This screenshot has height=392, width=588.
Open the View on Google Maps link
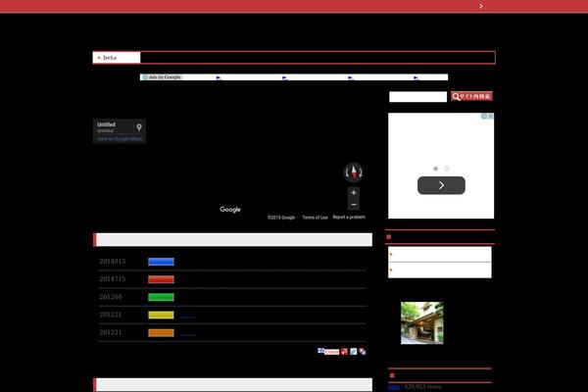click(120, 139)
